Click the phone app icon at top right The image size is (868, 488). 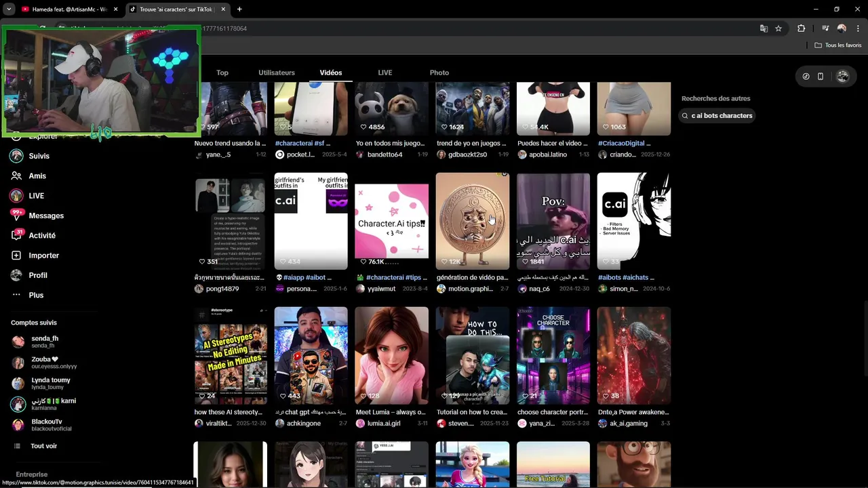(x=820, y=77)
